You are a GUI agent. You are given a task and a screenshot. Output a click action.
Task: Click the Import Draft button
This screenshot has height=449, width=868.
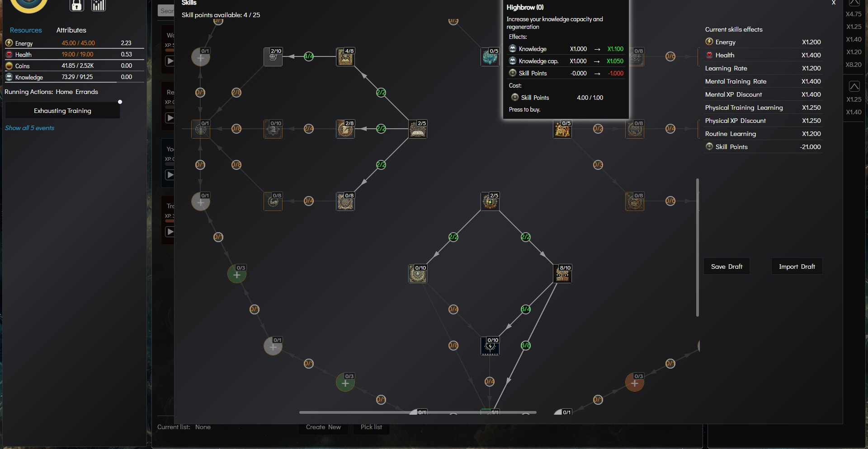pos(797,267)
